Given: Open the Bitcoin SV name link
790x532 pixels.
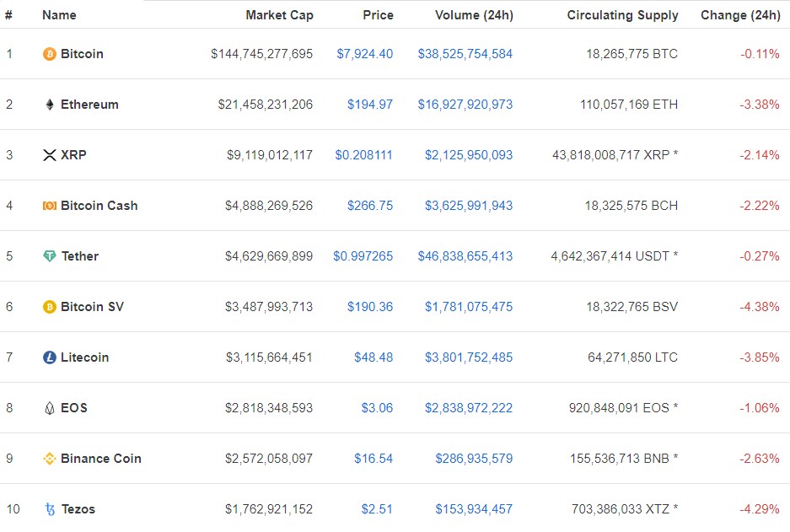Looking at the screenshot, I should 92,307.
